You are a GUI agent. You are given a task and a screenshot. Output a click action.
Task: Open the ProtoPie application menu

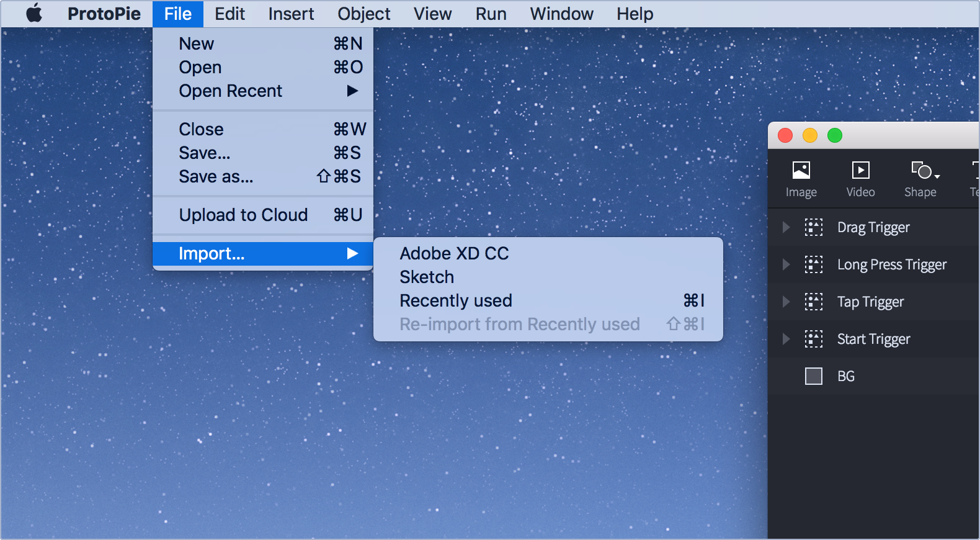[x=104, y=14]
